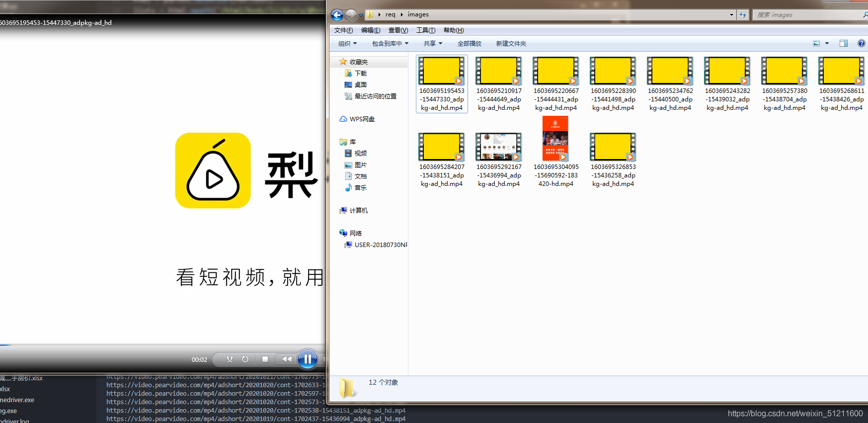Viewport: 868px width, 423px height.
Task: Select video file 1603695268611-15438426
Action: 842,84
